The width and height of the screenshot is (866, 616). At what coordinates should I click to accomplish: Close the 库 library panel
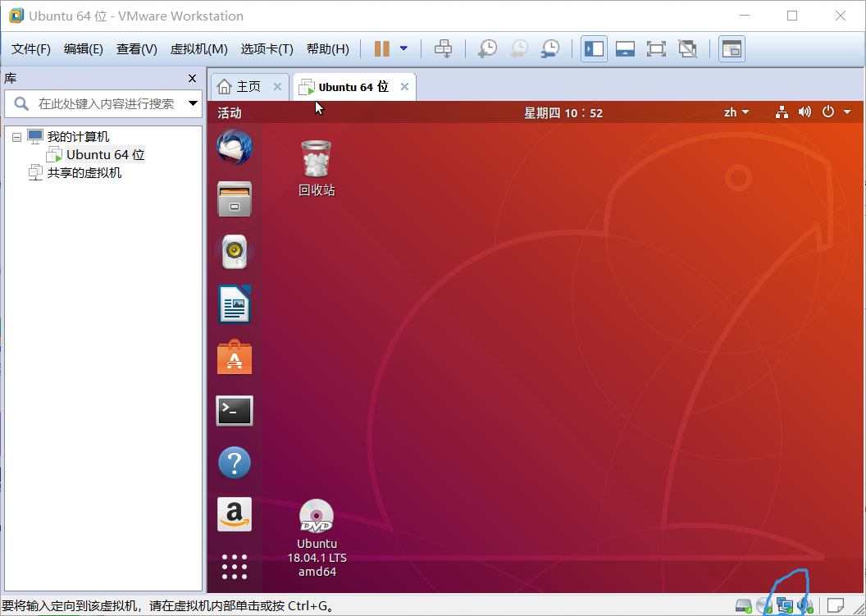[x=192, y=79]
